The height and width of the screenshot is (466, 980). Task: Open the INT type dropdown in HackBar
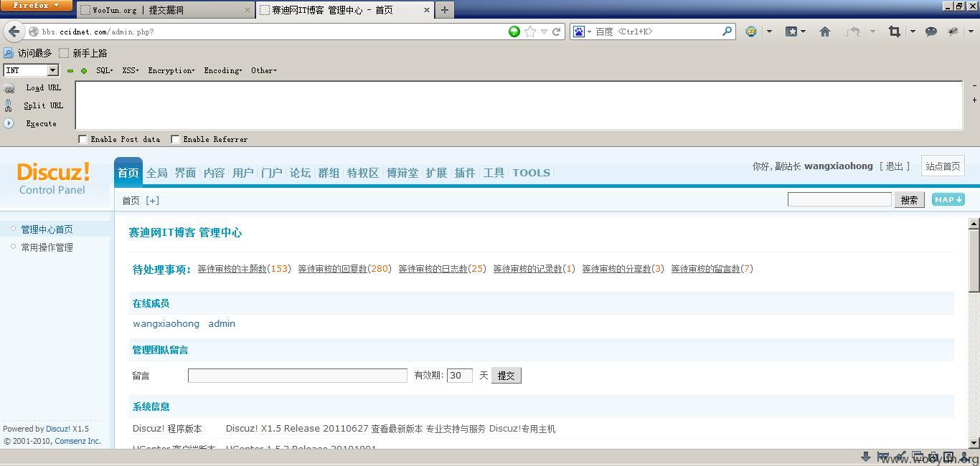click(52, 70)
